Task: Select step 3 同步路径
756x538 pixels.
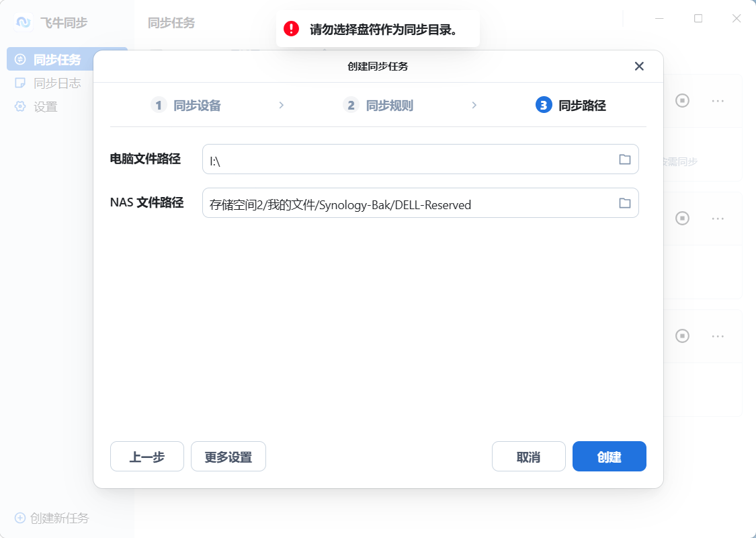Action: (x=571, y=105)
